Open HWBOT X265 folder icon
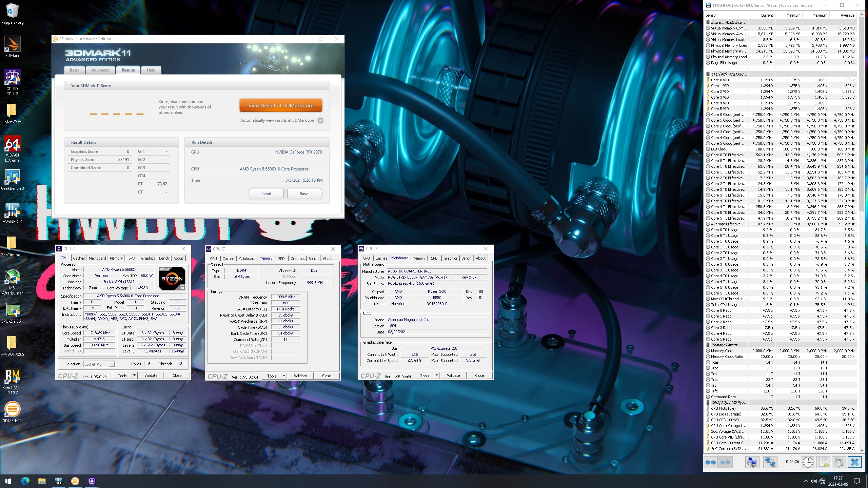 12,346
